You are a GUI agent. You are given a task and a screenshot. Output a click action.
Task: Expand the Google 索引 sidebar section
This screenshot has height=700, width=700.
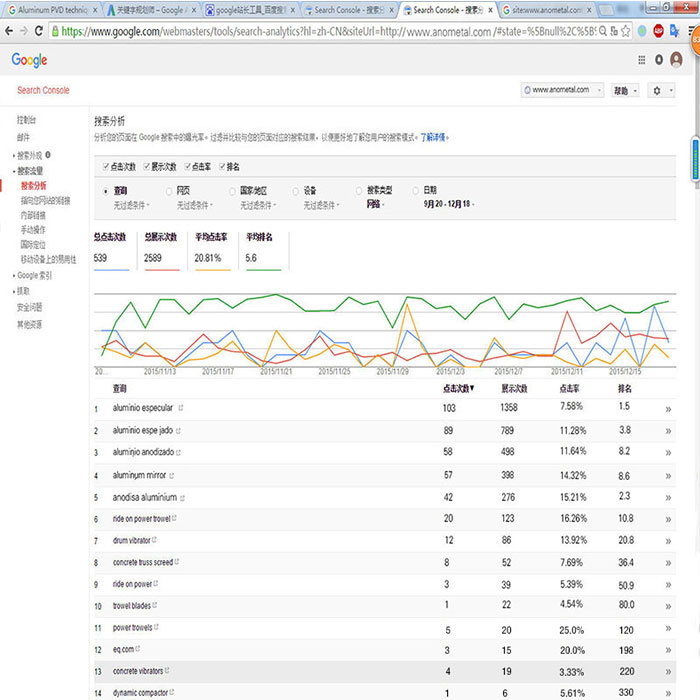[33, 275]
